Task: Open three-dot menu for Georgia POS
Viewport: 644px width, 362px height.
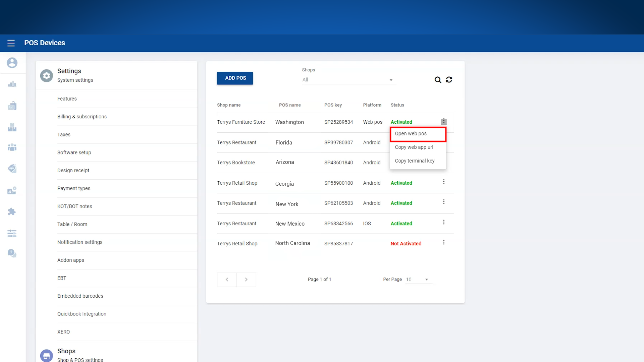Action: (444, 182)
